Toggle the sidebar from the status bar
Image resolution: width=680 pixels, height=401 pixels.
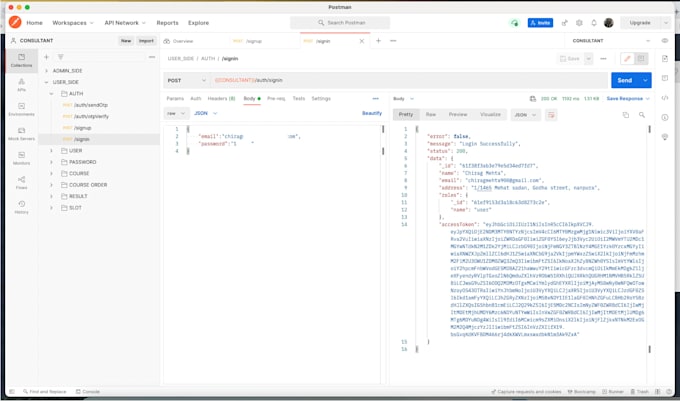click(12, 391)
